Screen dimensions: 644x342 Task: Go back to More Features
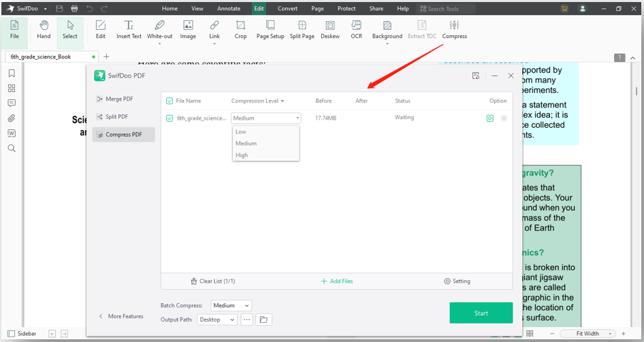[120, 316]
